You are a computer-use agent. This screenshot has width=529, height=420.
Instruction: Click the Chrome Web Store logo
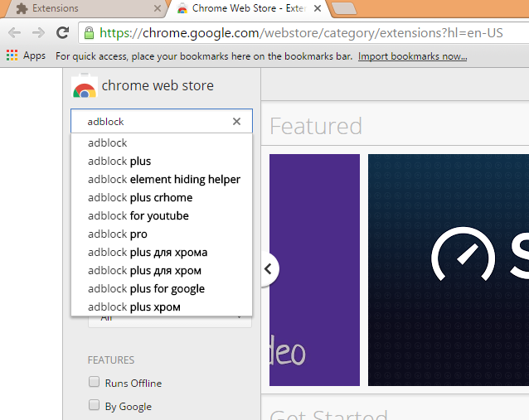pos(85,86)
